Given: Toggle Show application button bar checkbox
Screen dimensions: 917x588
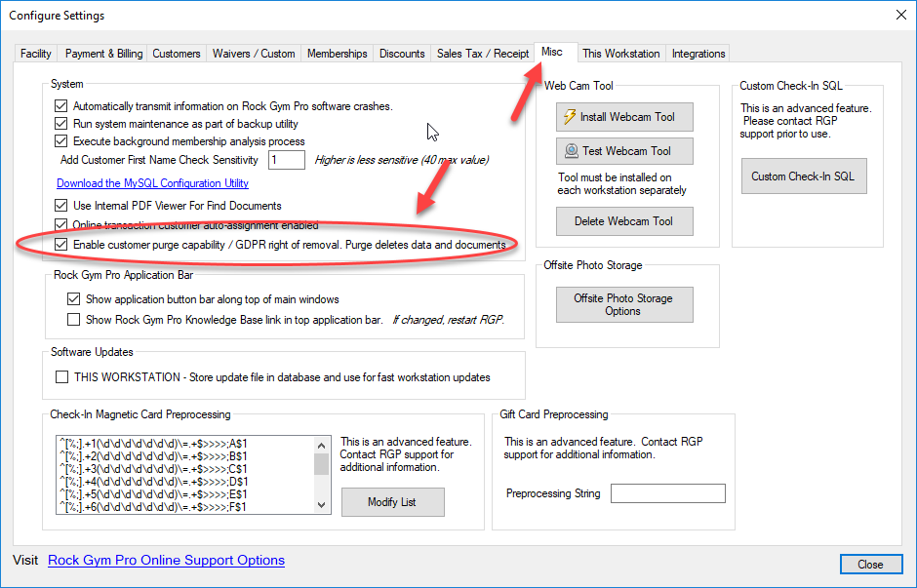Looking at the screenshot, I should 73,298.
